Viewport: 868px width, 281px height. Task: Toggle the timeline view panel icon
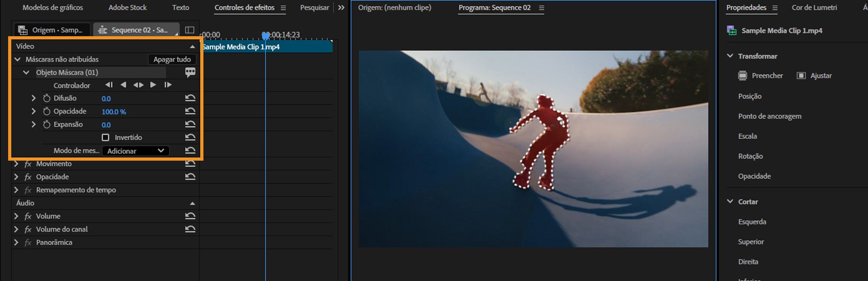[190, 30]
